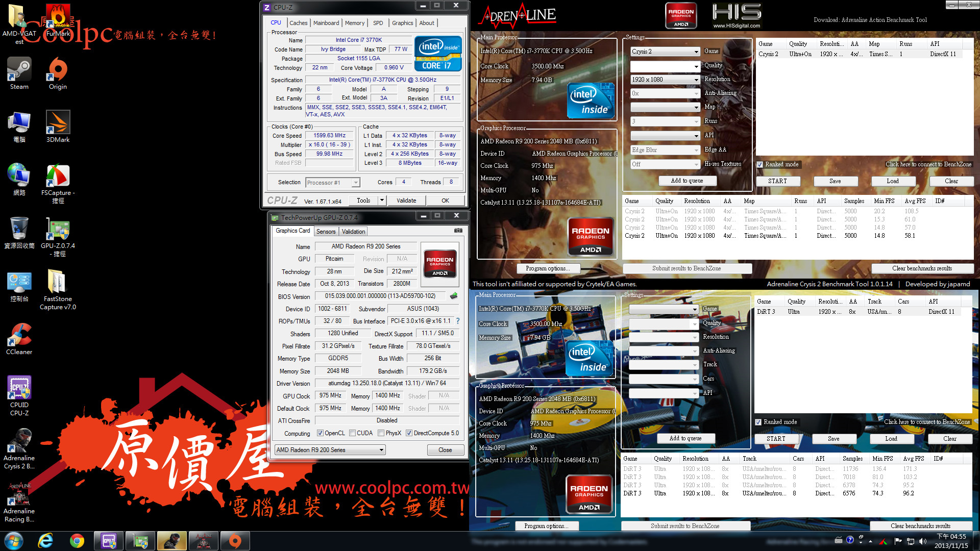The image size is (980, 551).
Task: Launch CCleaner from the desktop
Action: tap(19, 339)
